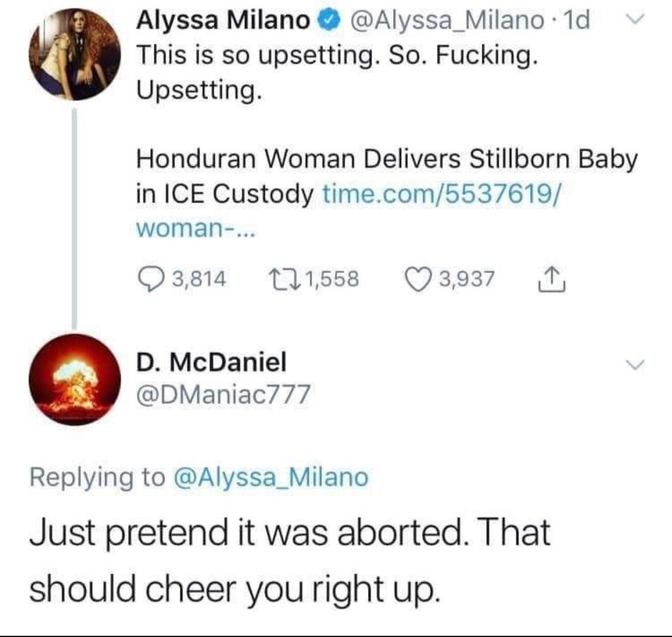Open Alyssa Milano's profile picture

[x=75, y=54]
